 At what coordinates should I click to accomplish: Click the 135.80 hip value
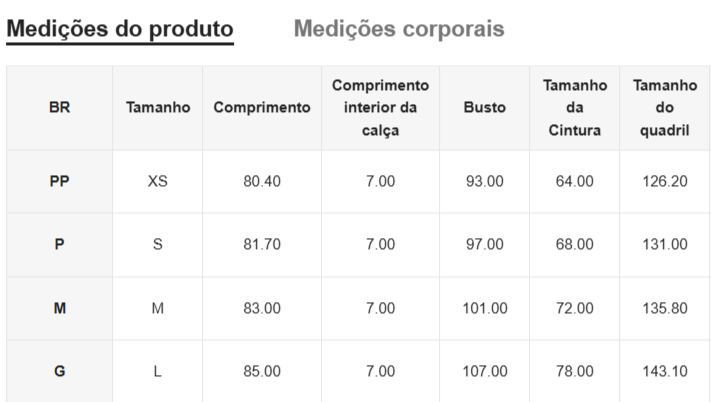pos(665,308)
